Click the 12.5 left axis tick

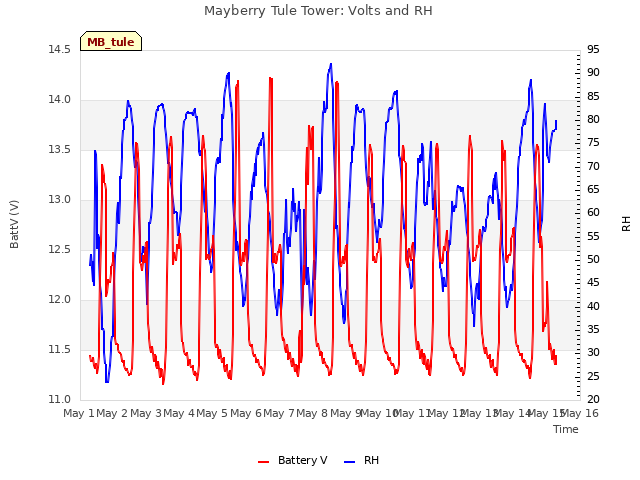click(60, 249)
